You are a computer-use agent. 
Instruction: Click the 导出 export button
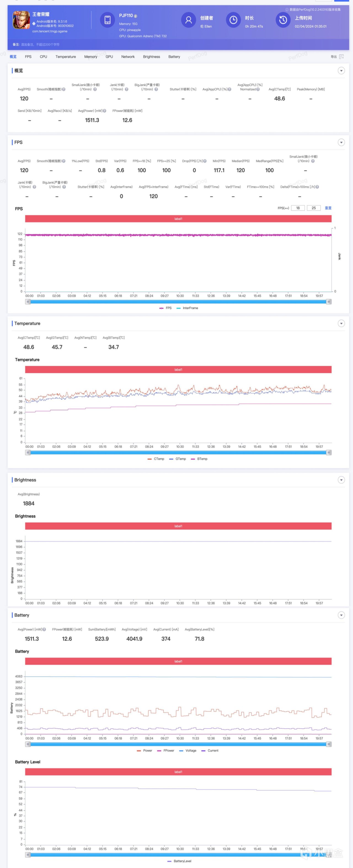[334, 57]
